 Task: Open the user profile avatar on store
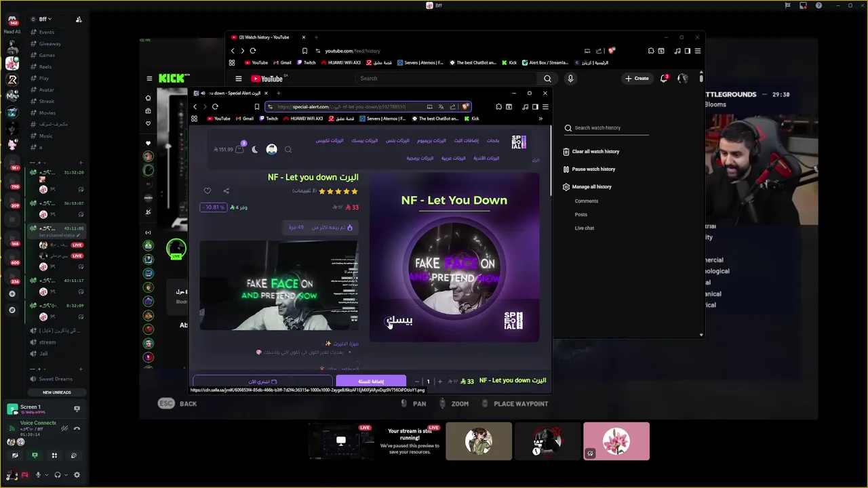272,149
